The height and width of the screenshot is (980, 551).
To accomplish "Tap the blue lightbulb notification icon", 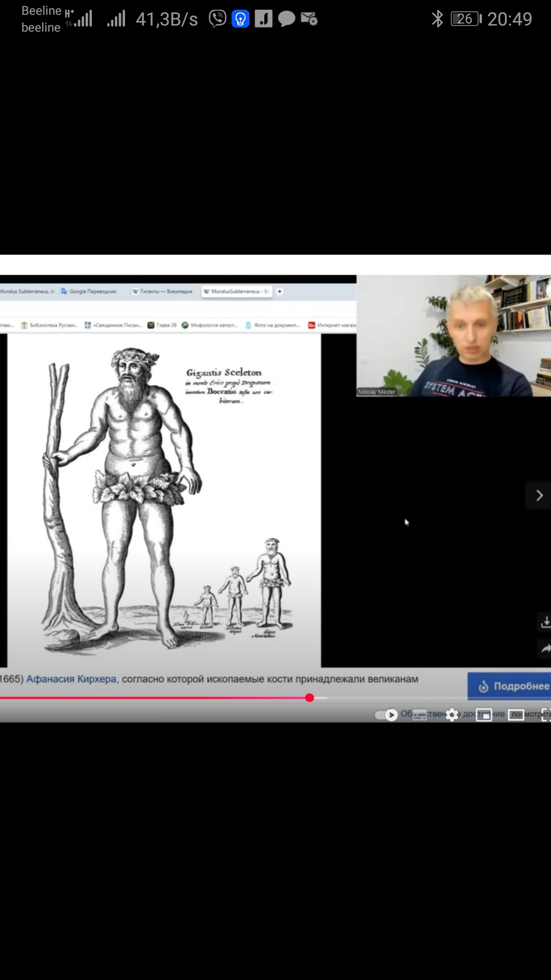I will coord(240,19).
